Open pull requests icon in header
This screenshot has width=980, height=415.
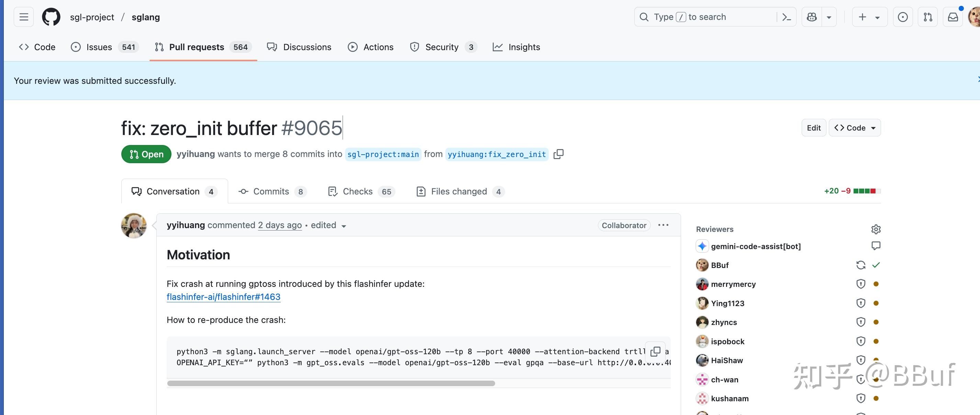(927, 17)
